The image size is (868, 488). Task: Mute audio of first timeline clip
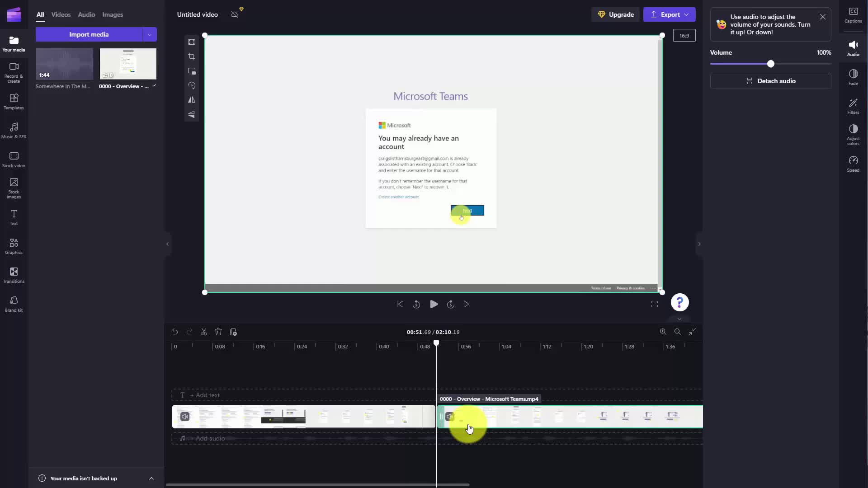click(185, 417)
